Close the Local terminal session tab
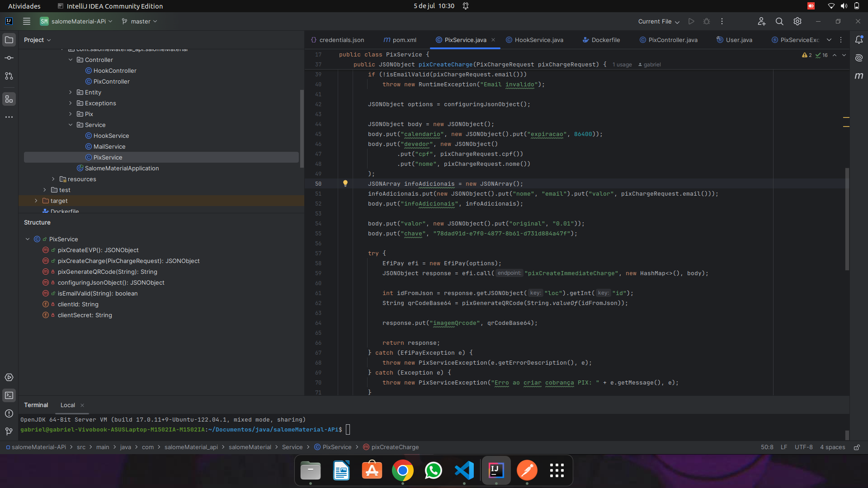Image resolution: width=868 pixels, height=488 pixels. tap(82, 405)
